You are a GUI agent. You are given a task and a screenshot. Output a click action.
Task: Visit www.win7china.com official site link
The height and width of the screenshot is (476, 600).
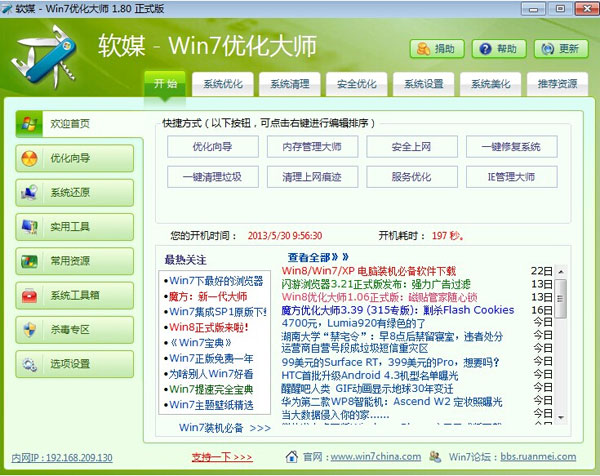coord(376,456)
